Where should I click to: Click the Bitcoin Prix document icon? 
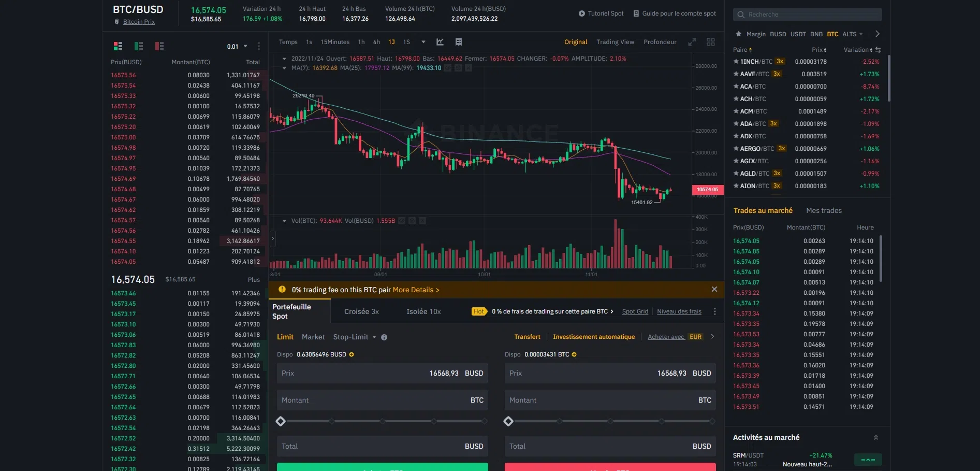(x=117, y=22)
